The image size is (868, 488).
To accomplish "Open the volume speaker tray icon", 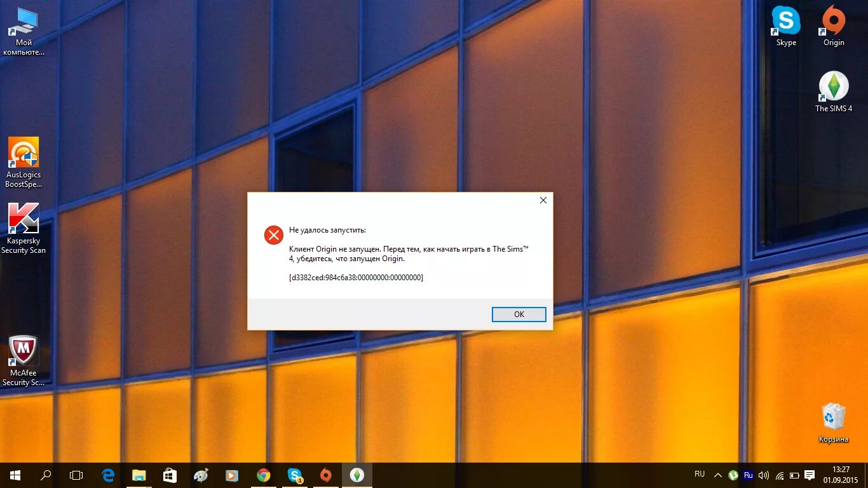I will 763,475.
